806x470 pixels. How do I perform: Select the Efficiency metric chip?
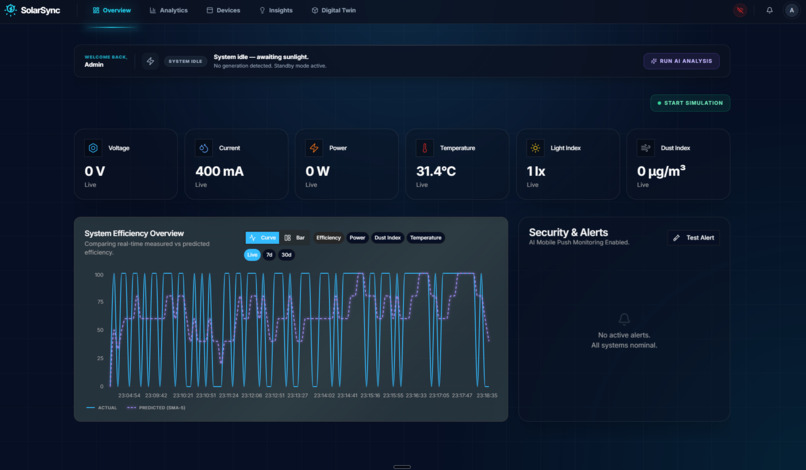tap(328, 238)
